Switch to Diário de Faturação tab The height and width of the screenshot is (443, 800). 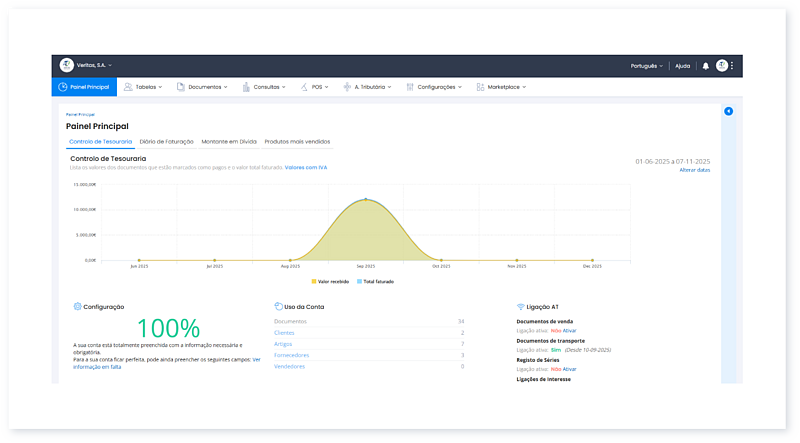[x=166, y=142]
